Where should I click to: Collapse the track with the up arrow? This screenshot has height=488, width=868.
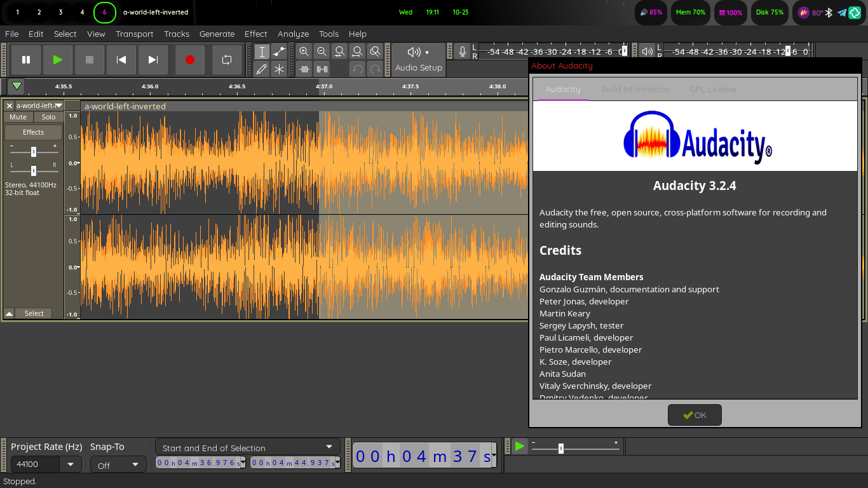9,313
